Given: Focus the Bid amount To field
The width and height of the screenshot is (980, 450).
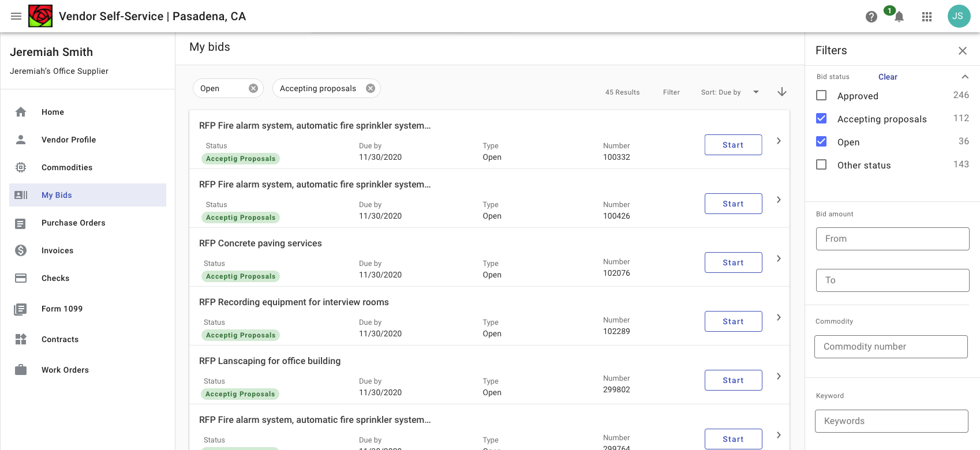Looking at the screenshot, I should tap(892, 280).
